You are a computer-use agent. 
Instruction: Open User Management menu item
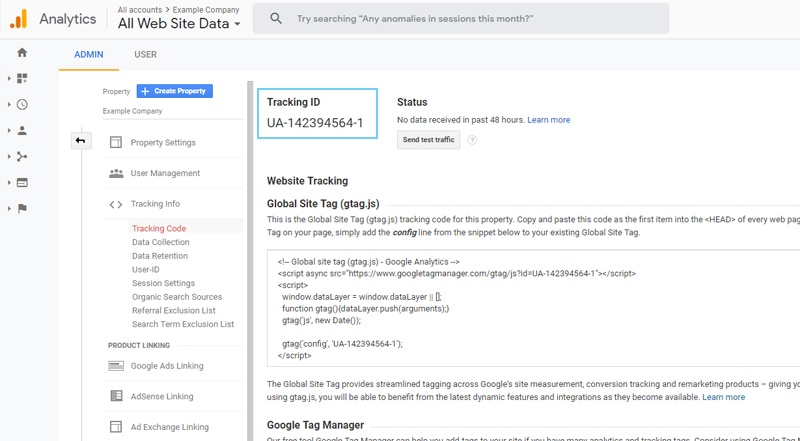pyautogui.click(x=165, y=174)
